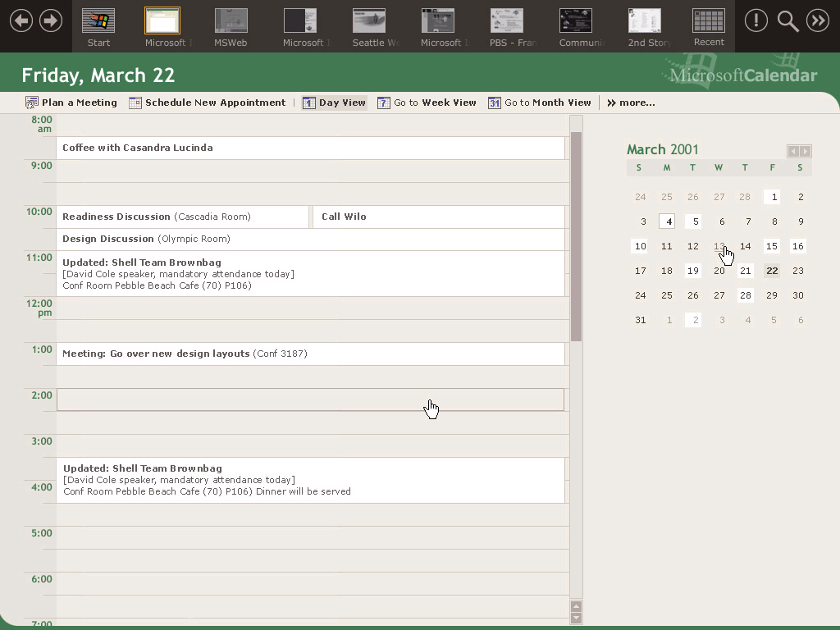Image resolution: width=840 pixels, height=630 pixels.
Task: Click the back arrow navigation icon
Action: [21, 21]
